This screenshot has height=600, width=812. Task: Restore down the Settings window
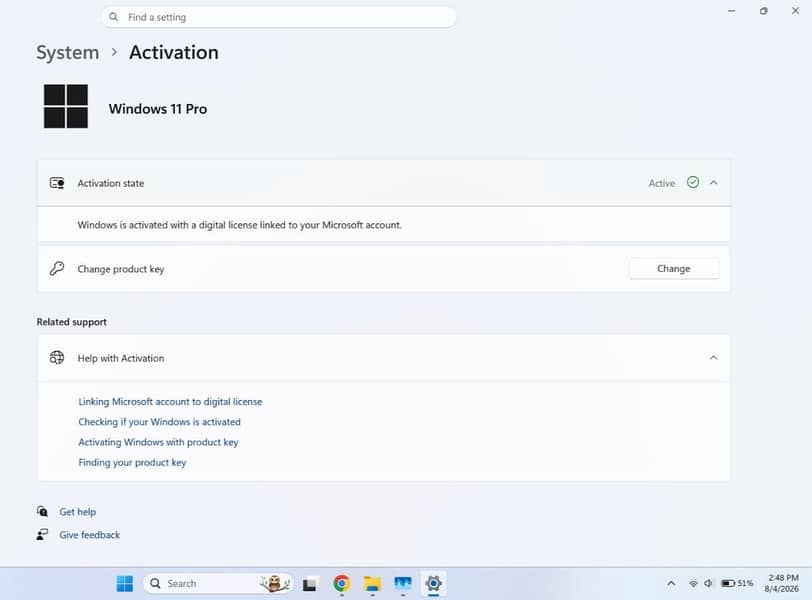click(763, 11)
